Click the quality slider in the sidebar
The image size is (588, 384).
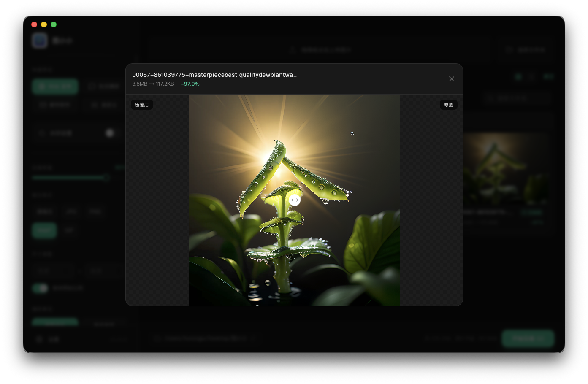[70, 178]
